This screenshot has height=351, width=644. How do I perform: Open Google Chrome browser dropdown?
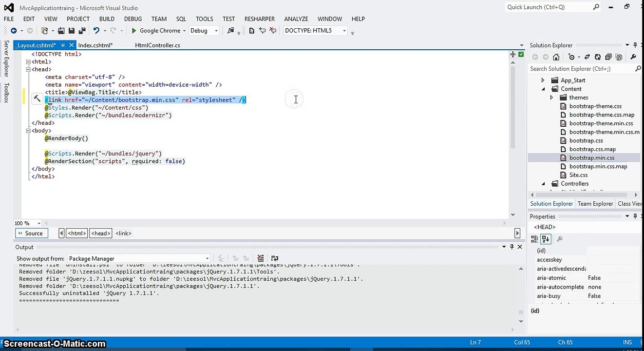[184, 31]
